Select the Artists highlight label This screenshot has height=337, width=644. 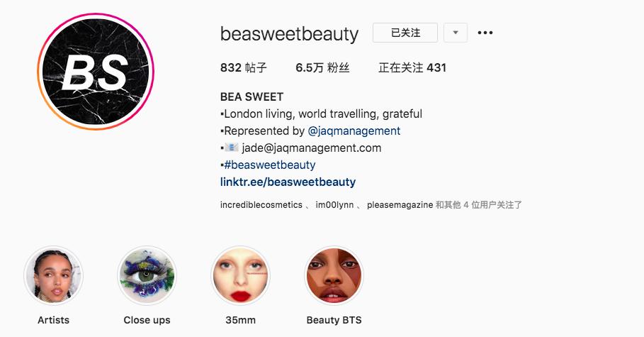pyautogui.click(x=53, y=320)
